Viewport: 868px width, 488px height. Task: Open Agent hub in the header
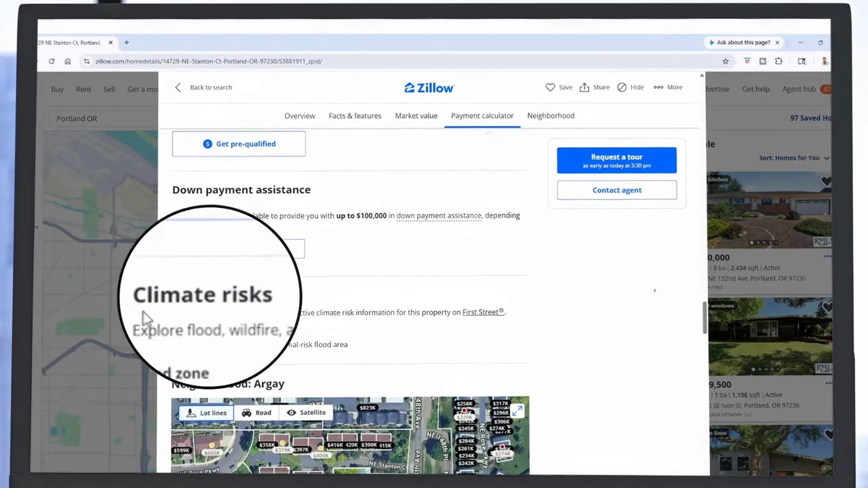tap(799, 89)
